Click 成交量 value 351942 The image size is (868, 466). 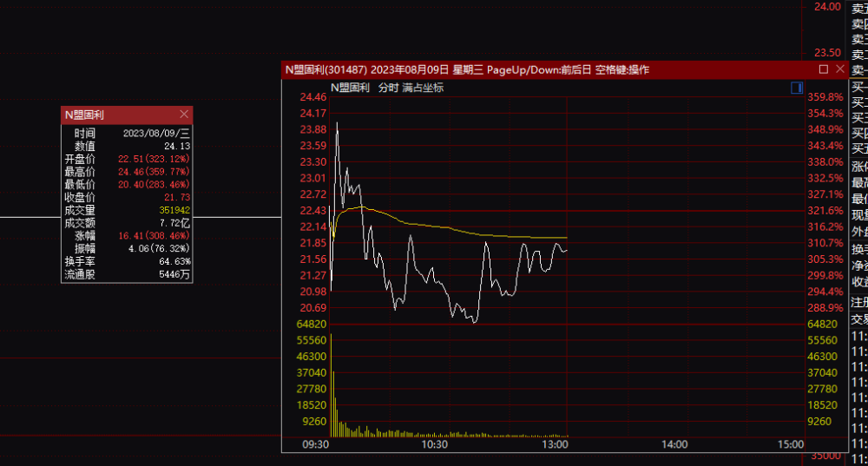click(x=174, y=210)
